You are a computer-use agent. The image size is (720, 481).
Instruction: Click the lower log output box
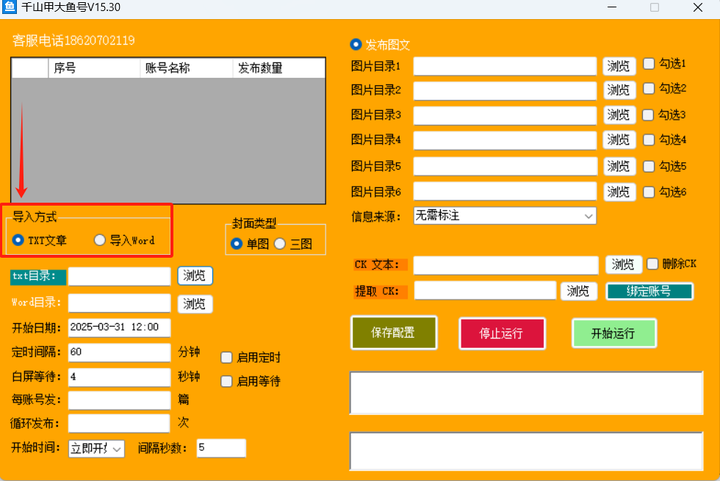(526, 451)
